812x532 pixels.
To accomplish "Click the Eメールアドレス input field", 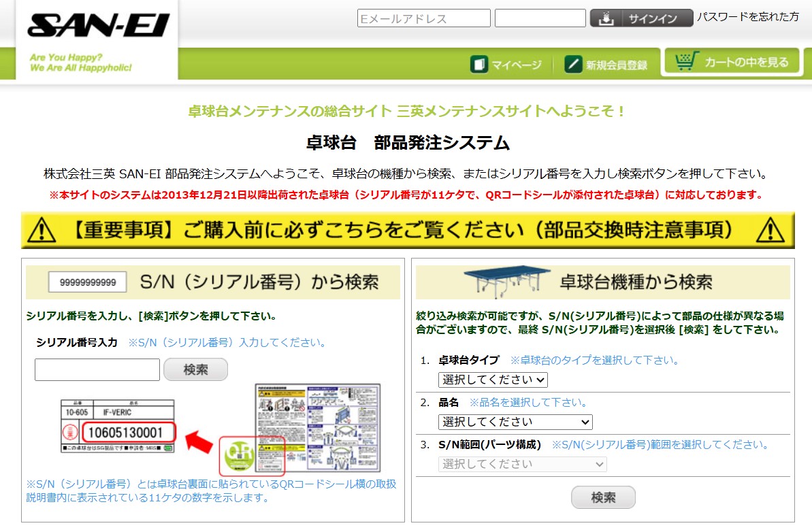I will click(x=423, y=18).
